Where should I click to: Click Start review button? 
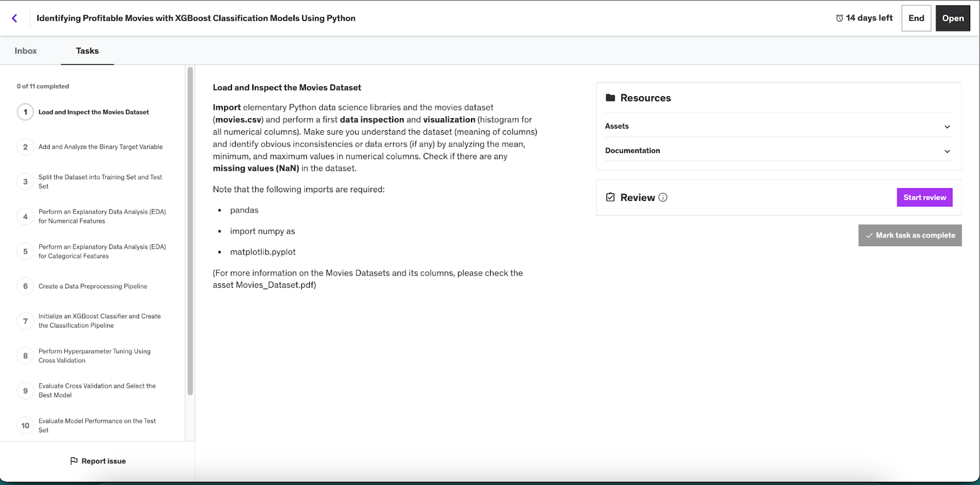point(925,197)
